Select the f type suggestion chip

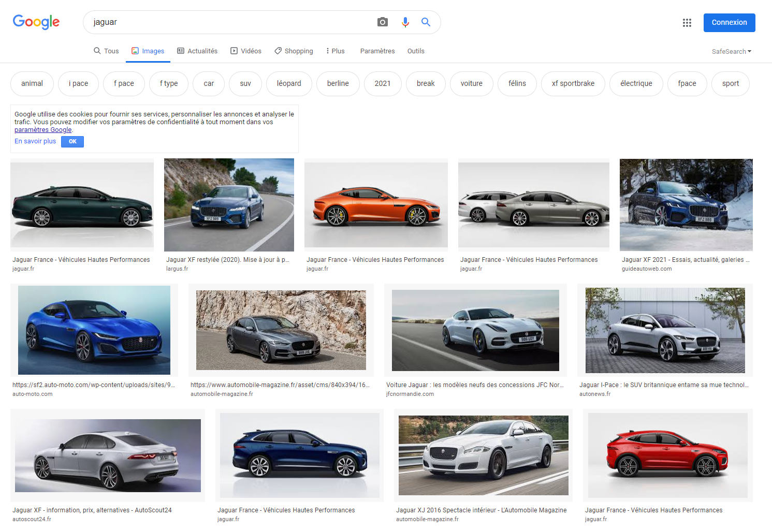coord(169,84)
